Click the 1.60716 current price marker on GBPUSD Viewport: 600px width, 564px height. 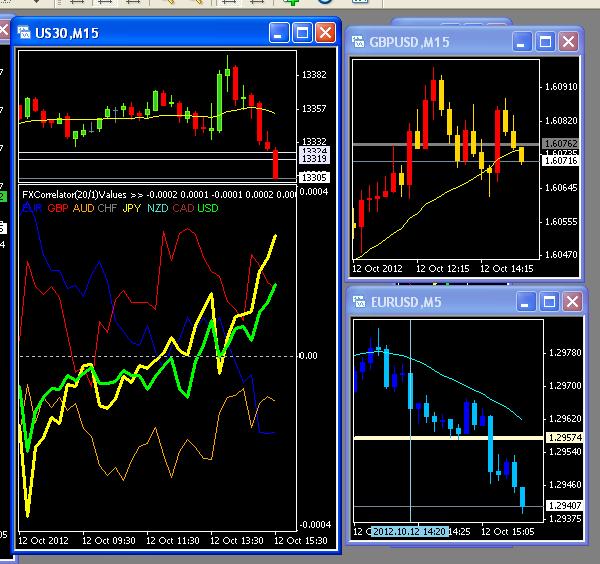(x=561, y=161)
